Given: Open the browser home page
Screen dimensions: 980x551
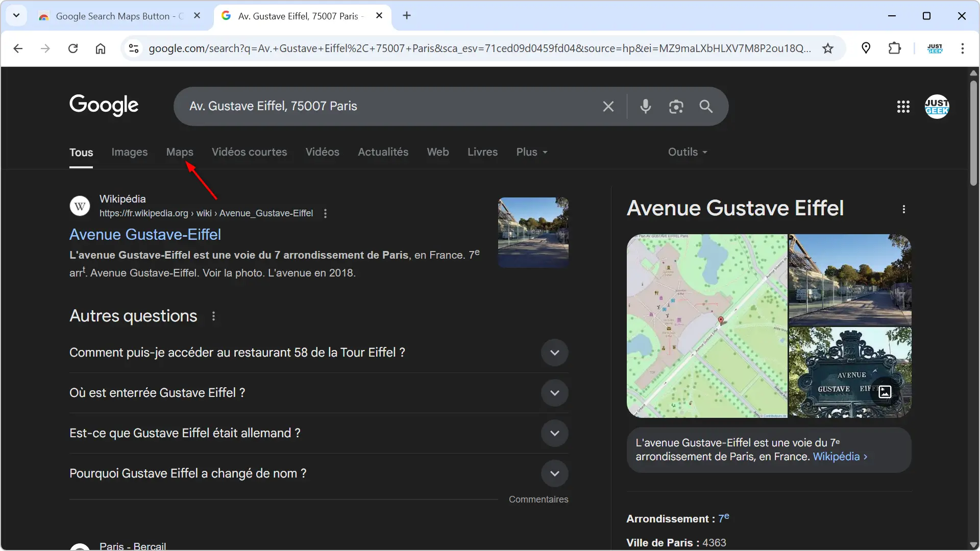Looking at the screenshot, I should tap(101, 48).
